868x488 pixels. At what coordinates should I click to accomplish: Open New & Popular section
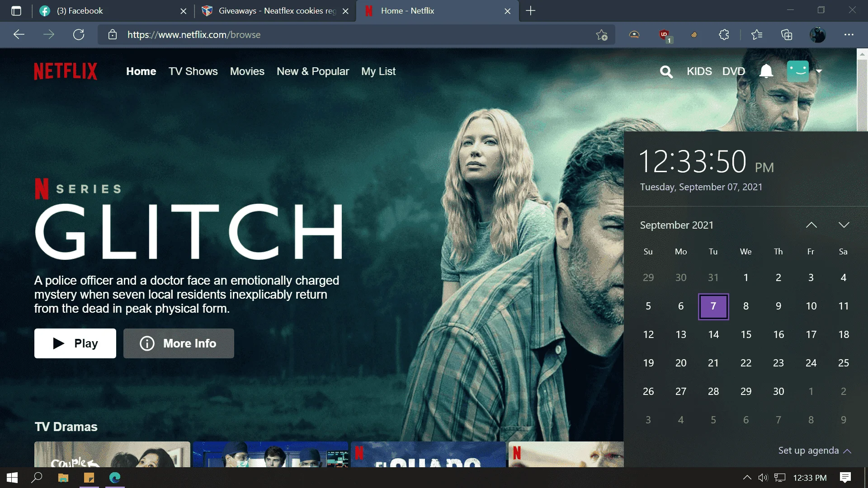[313, 71]
